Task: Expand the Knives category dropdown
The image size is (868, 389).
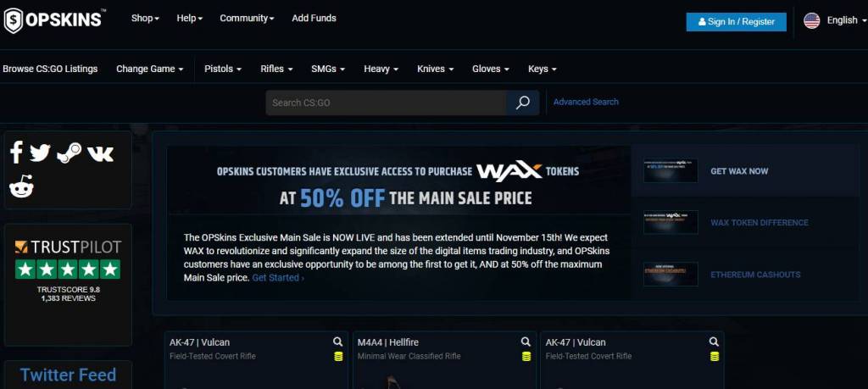Action: point(435,69)
